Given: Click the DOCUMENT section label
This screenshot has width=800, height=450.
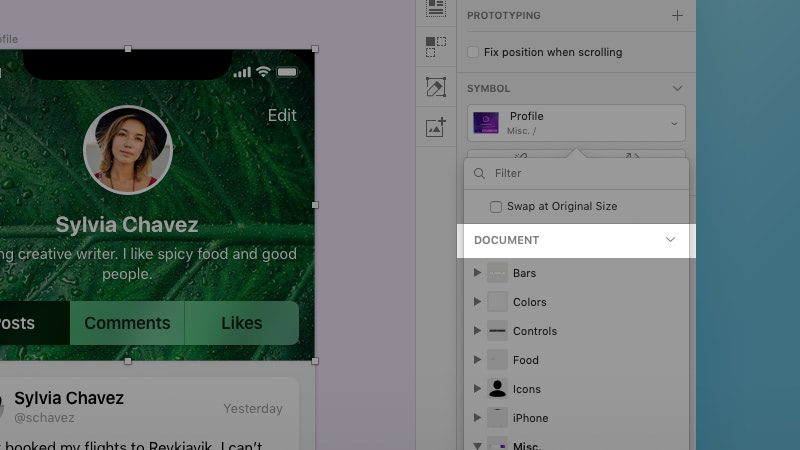Looking at the screenshot, I should click(506, 240).
